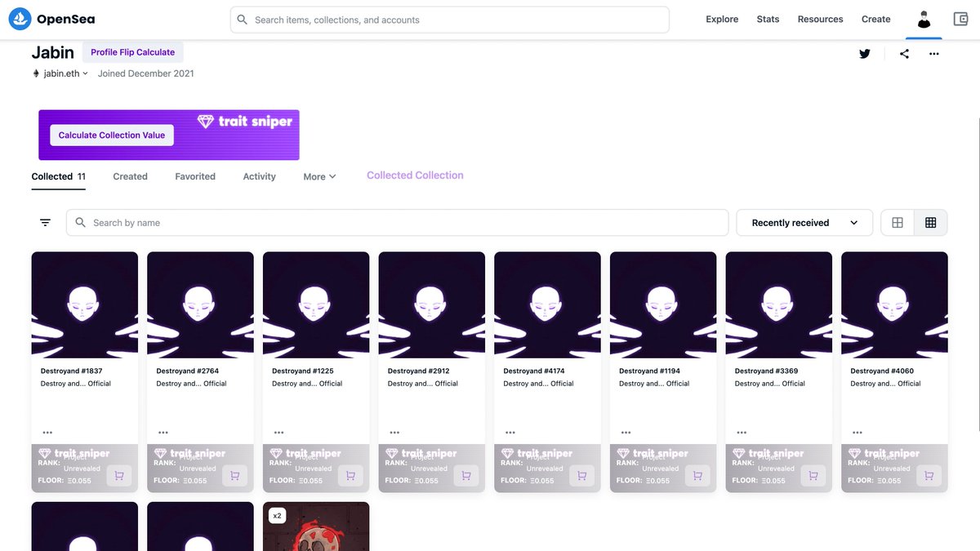The height and width of the screenshot is (551, 980).
Task: Click the Twitter bird icon
Action: [864, 54]
